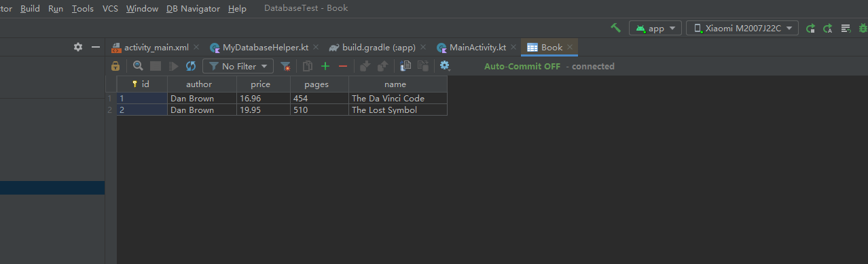Click the author cell in the 16.96 row
868x264 pixels.
[x=202, y=98]
